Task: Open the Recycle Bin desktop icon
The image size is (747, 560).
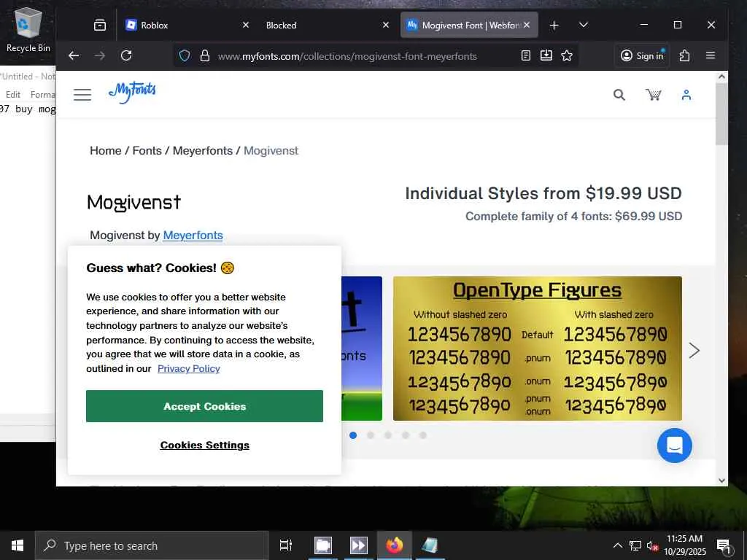Action: 28,29
